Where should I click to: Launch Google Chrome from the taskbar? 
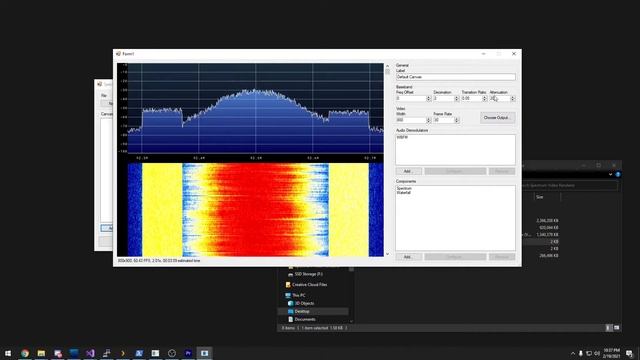pyautogui.click(x=25, y=353)
